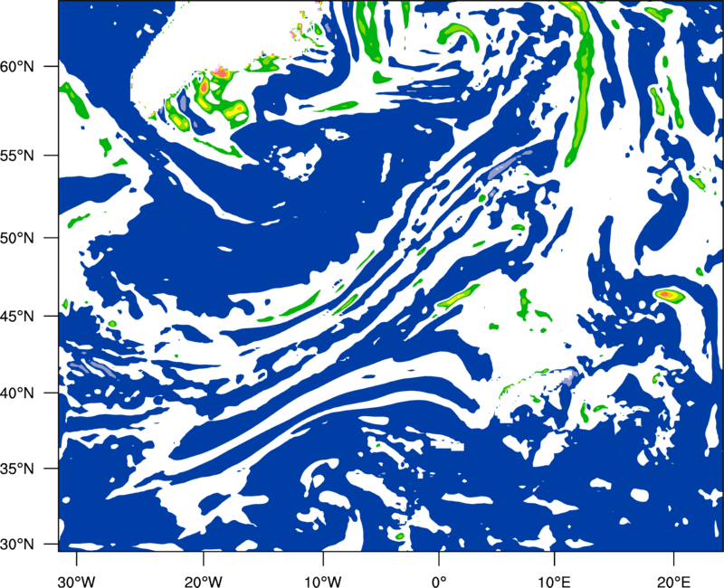
Task: Click the 55°N latitude label
Action: pyautogui.click(x=17, y=156)
